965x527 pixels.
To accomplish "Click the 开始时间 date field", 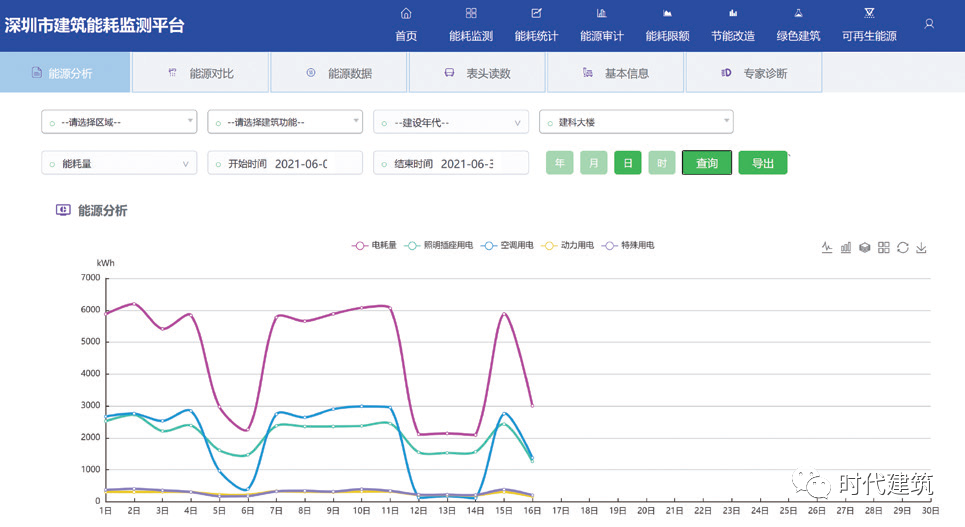I will pos(285,163).
